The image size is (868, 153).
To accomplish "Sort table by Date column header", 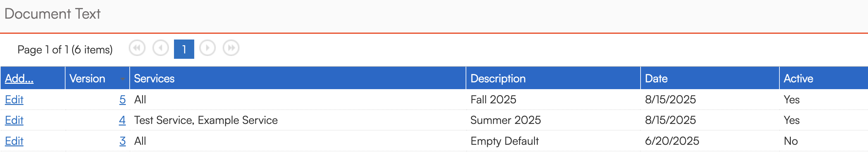I will [656, 78].
